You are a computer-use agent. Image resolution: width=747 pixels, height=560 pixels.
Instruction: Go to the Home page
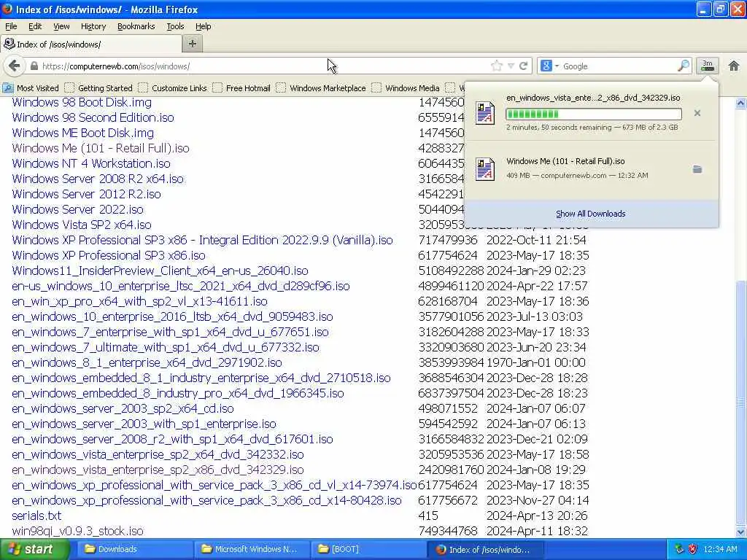[x=734, y=66]
